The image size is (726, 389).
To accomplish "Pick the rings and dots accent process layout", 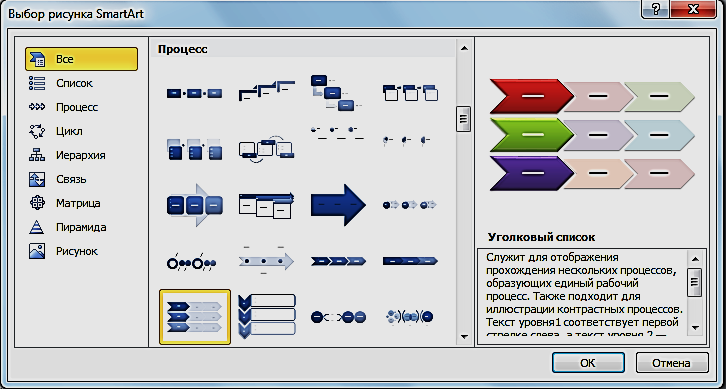I will (191, 263).
